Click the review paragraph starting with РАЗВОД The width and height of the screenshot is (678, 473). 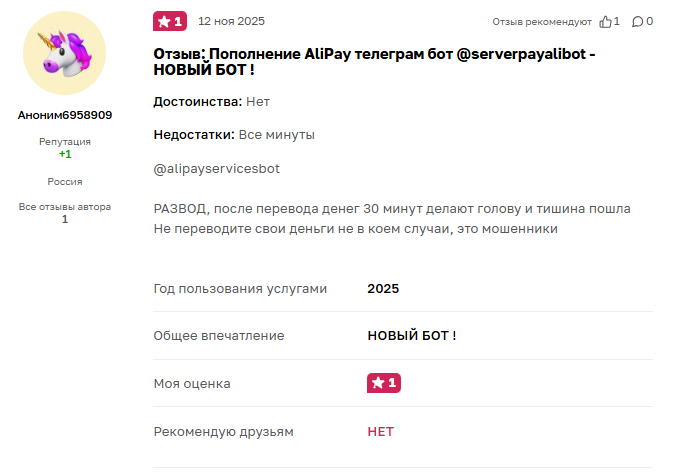point(392,219)
